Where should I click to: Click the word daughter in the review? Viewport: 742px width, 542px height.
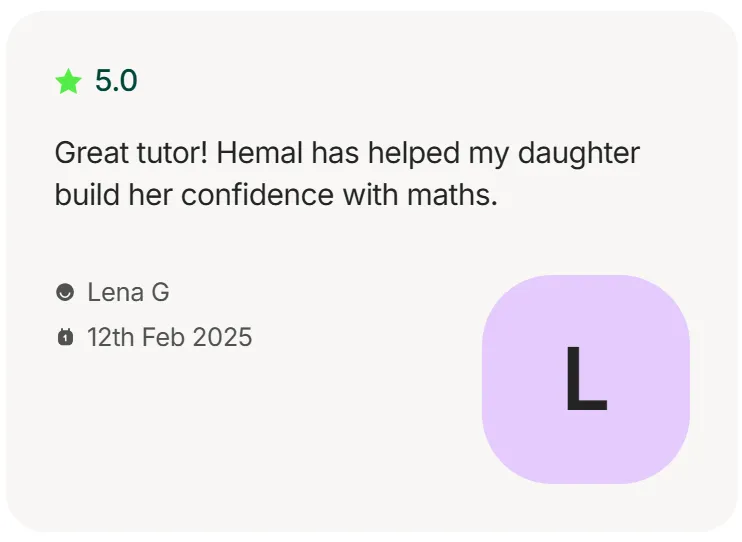[x=579, y=154]
